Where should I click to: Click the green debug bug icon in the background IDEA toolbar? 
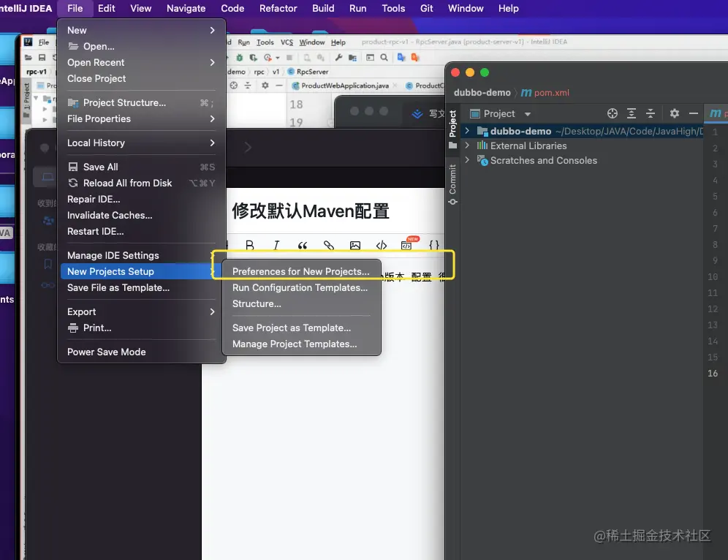point(240,58)
